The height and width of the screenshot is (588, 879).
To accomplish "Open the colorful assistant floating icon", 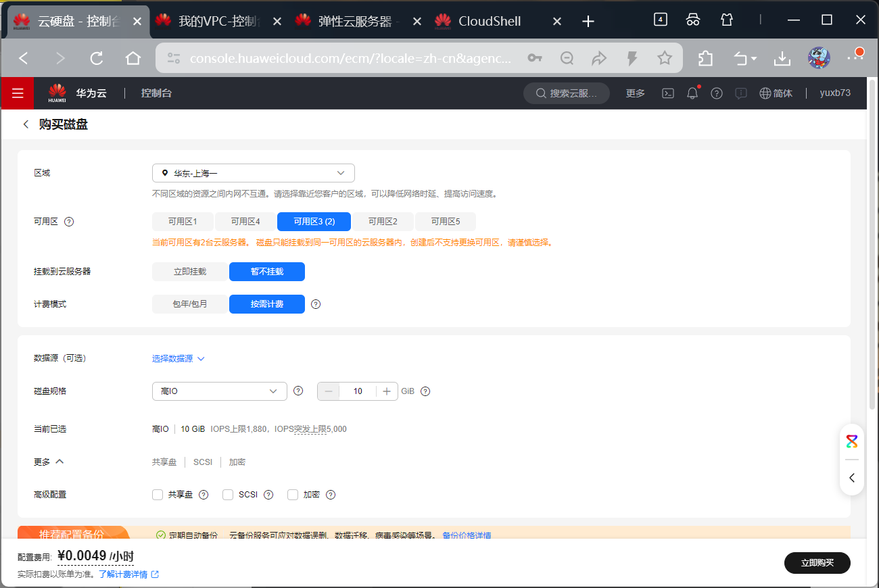I will [852, 442].
